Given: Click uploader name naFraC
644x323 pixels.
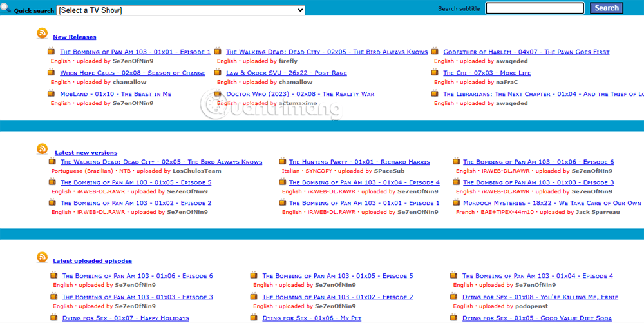Looking at the screenshot, I should [507, 82].
